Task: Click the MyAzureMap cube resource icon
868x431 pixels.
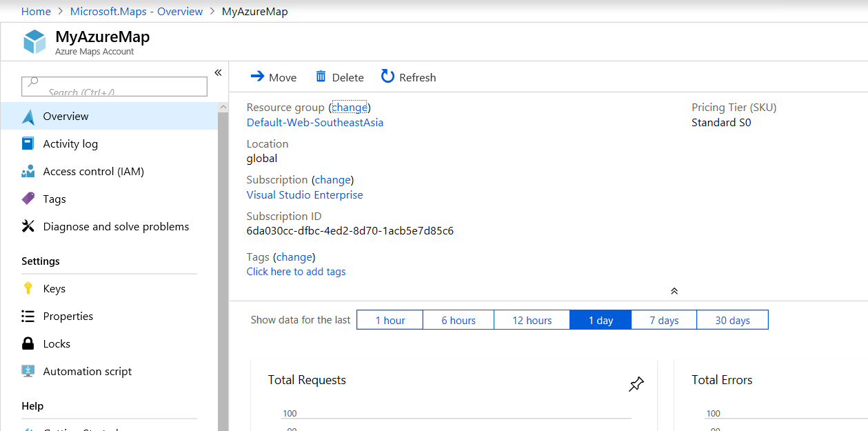Action: 34,41
